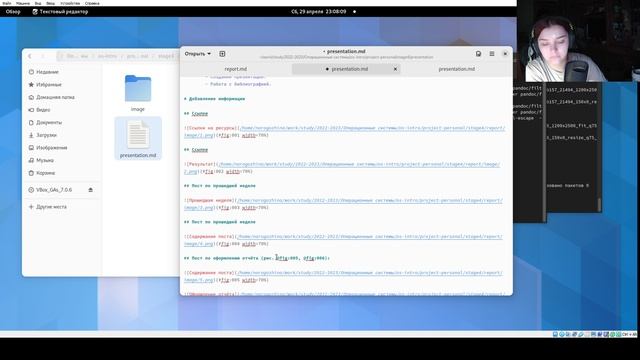The height and width of the screenshot is (360, 640).
Task: Open the Машина menu
Action: point(23,3)
